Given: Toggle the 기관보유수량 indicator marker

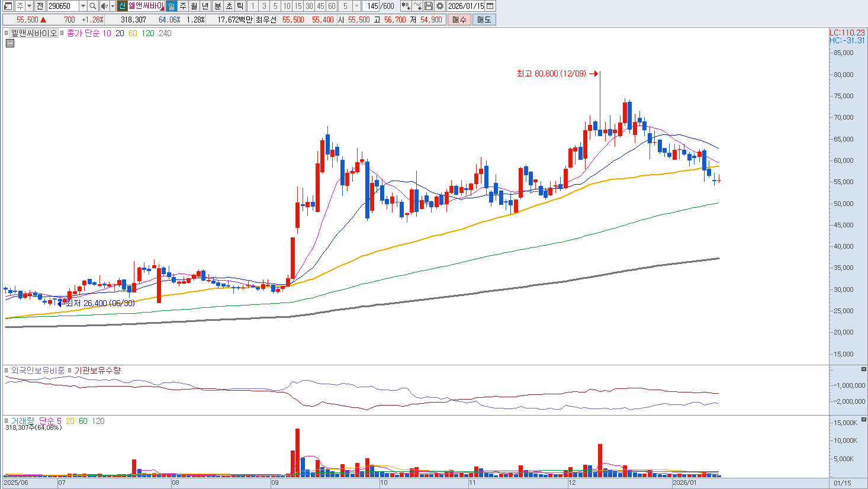Looking at the screenshot, I should coord(70,371).
